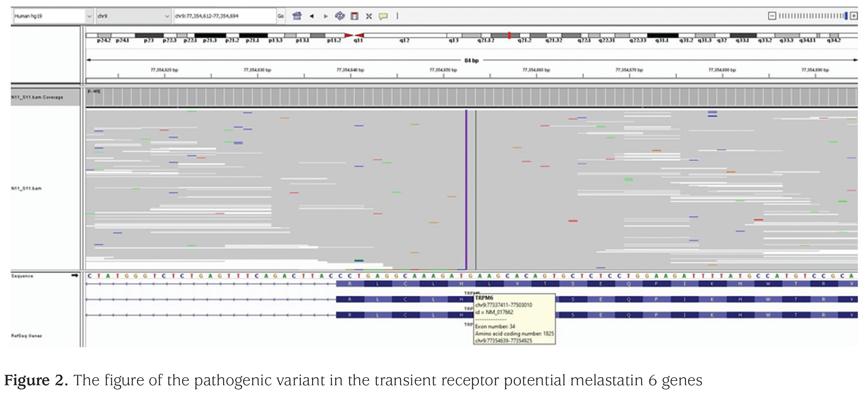Go back with the left arrow icon
The image size is (868, 398).
coord(312,16)
